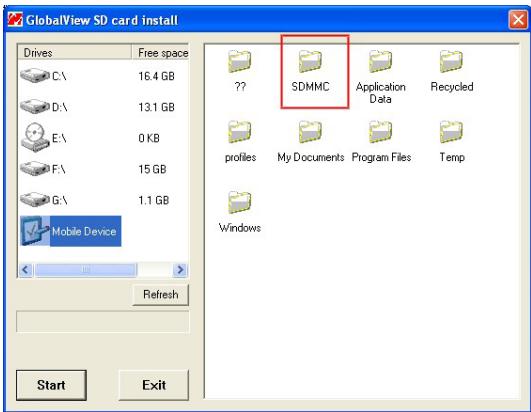Click the Windows folder name label
Screen dimensions: 531x412
tap(240, 228)
